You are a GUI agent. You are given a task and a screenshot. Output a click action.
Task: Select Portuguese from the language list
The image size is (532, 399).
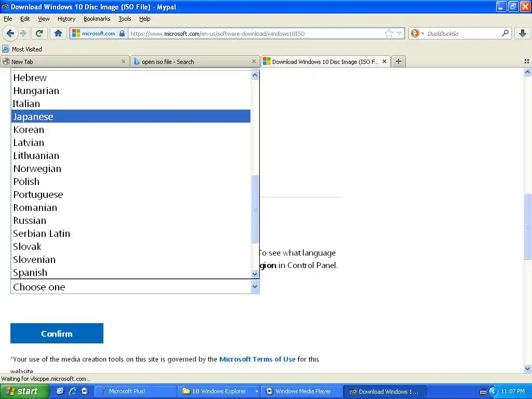pos(131,194)
